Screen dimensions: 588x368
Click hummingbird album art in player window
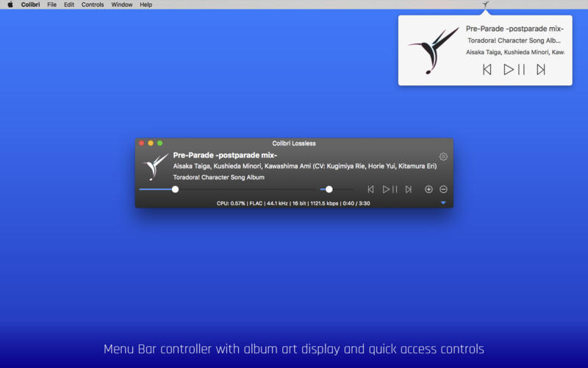pos(155,166)
